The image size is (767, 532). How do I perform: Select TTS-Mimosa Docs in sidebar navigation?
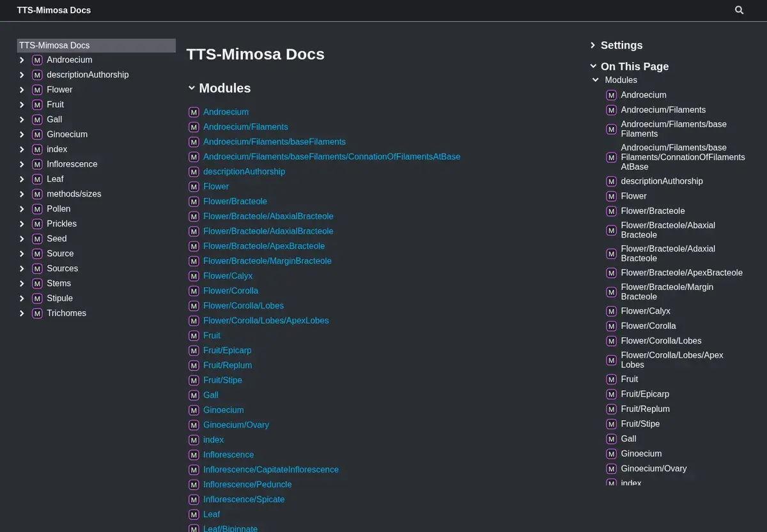tap(97, 45)
